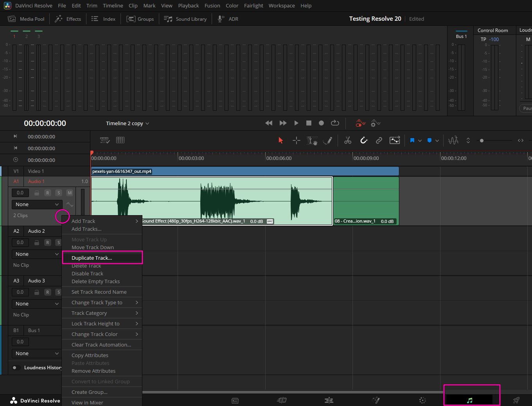Switch to the Cut page icon
Image resolution: width=532 pixels, height=406 pixels.
282,400
